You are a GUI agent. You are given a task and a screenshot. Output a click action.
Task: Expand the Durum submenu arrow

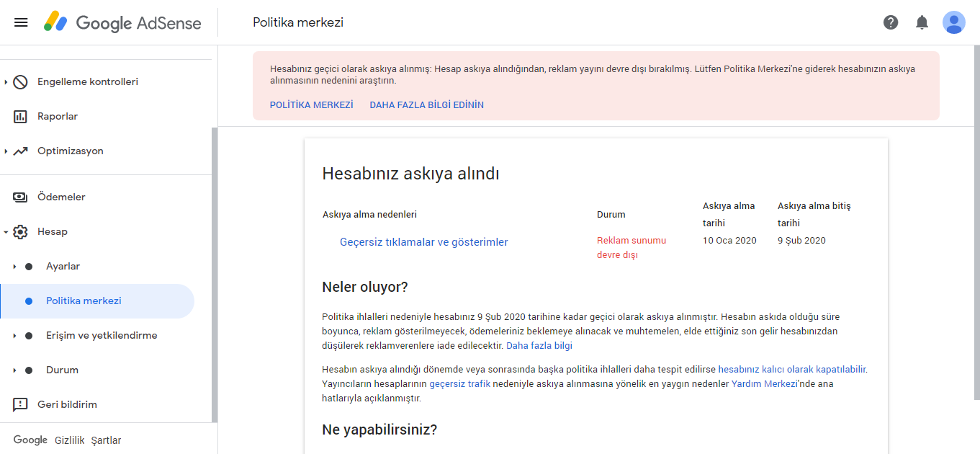pos(14,370)
